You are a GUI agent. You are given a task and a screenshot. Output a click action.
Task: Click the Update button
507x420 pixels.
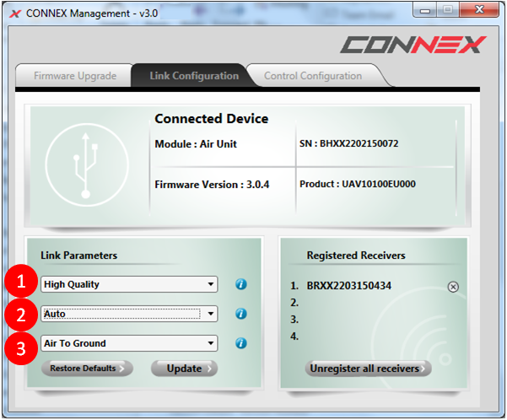(184, 369)
